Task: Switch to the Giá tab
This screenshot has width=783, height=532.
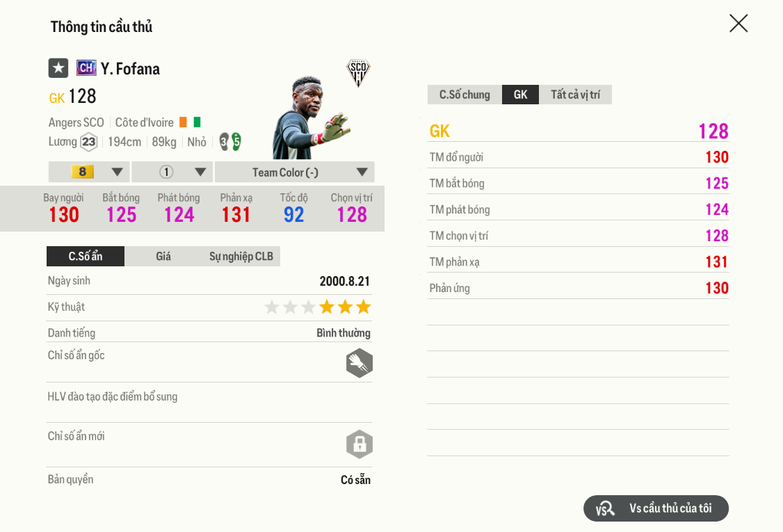Action: click(x=163, y=257)
